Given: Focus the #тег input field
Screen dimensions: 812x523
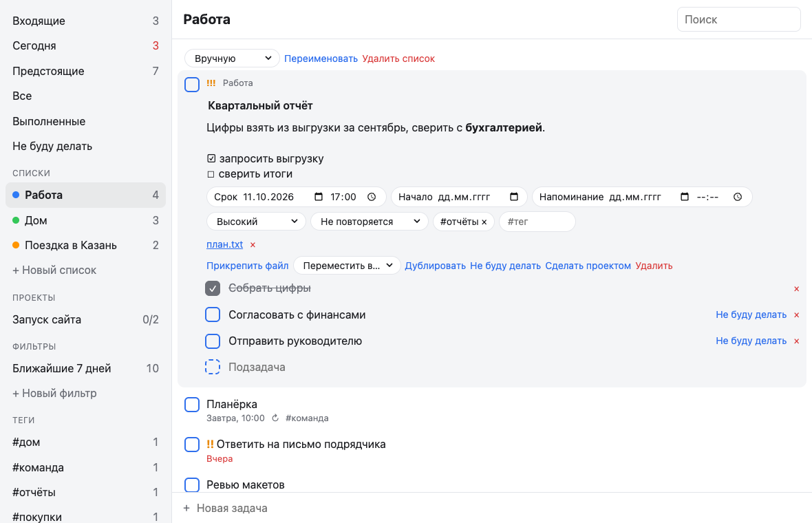Looking at the screenshot, I should click(537, 222).
